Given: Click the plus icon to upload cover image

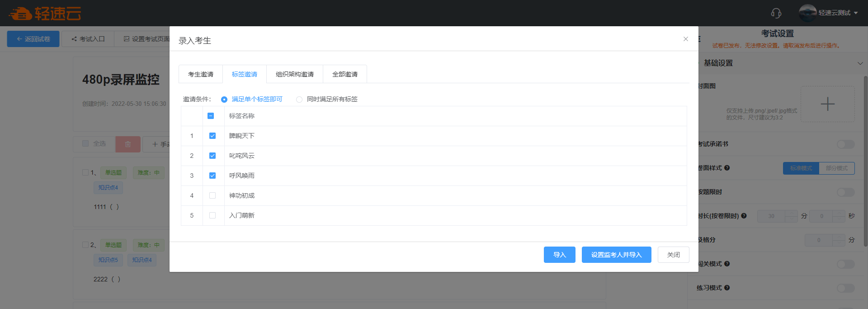Looking at the screenshot, I should point(827,104).
